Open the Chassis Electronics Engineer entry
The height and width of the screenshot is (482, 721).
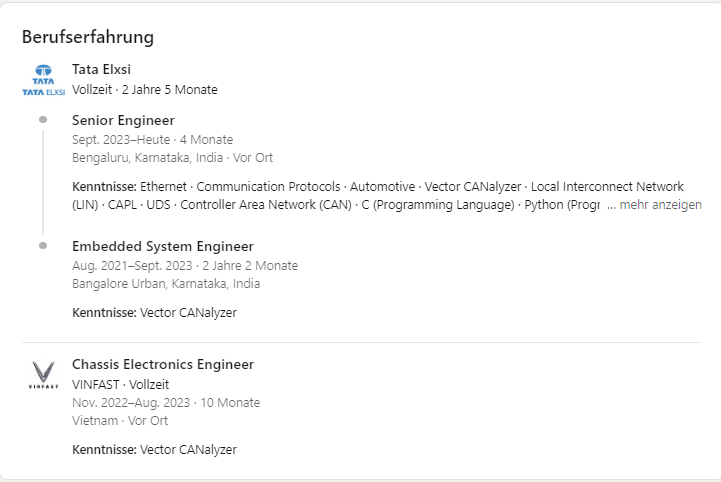tap(163, 364)
